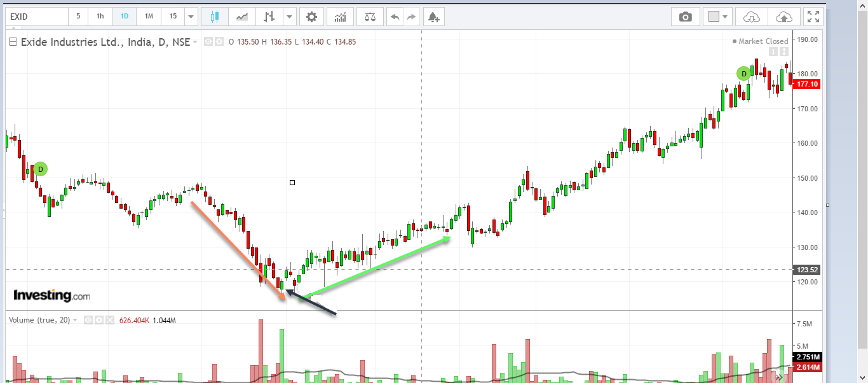Enable fullscreen with the expand arrows icon
This screenshot has height=383, width=868.
(814, 16)
